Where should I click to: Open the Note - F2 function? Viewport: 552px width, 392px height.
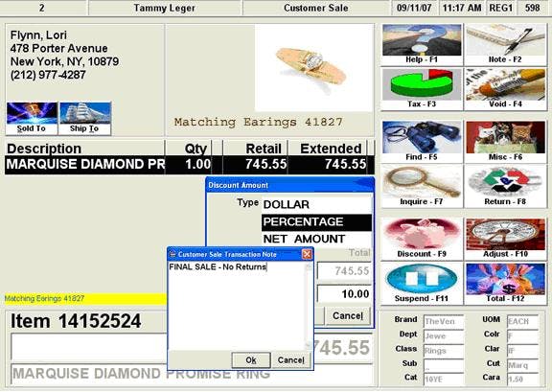coord(506,44)
